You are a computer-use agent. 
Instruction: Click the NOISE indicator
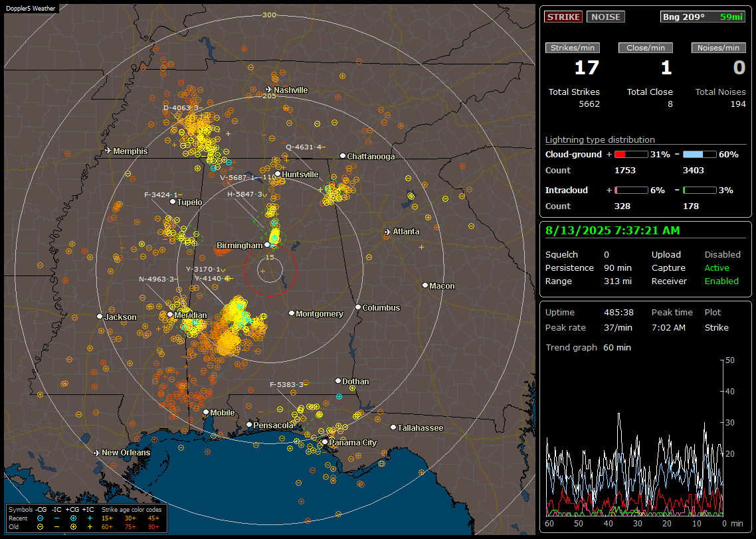click(x=606, y=17)
